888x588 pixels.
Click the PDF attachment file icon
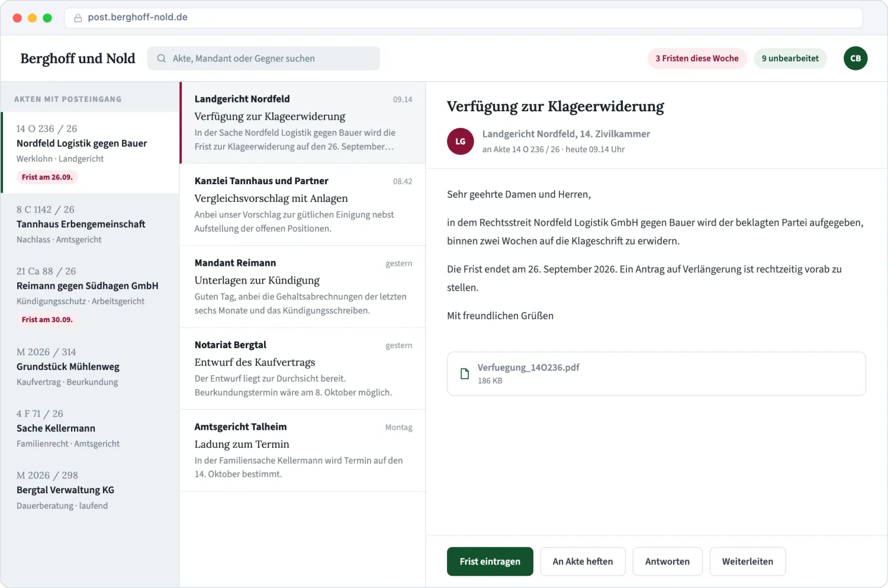[465, 374]
